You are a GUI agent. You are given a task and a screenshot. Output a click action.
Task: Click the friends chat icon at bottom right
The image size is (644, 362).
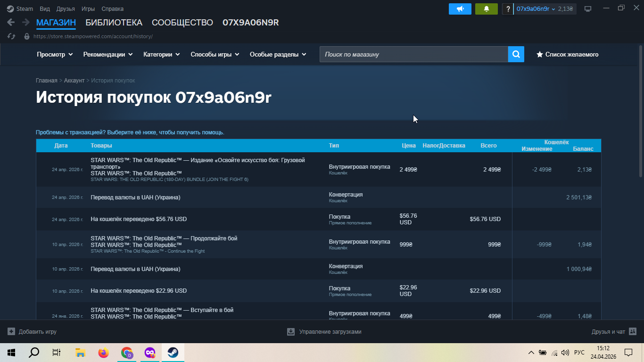(633, 331)
